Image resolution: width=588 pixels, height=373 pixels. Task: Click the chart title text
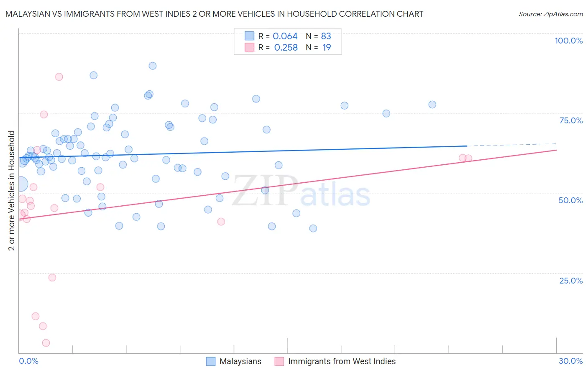pos(214,14)
